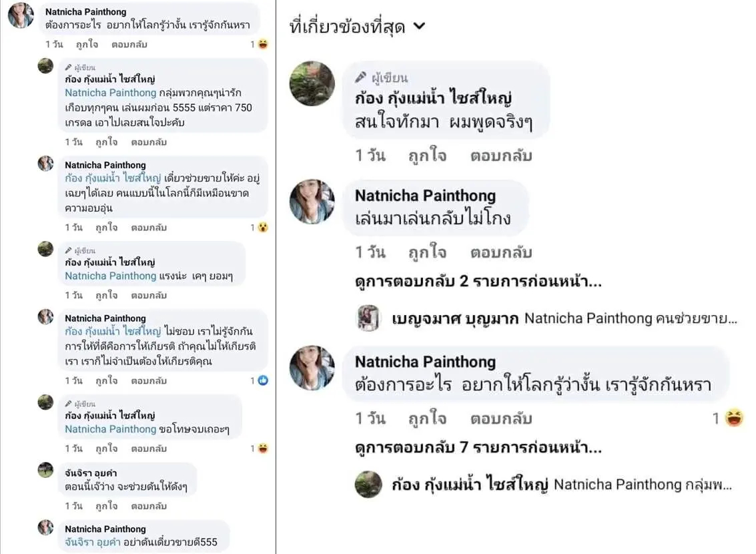Open the เบญจมาศ บุญมาก name link
The image size is (756, 554).
(456, 318)
